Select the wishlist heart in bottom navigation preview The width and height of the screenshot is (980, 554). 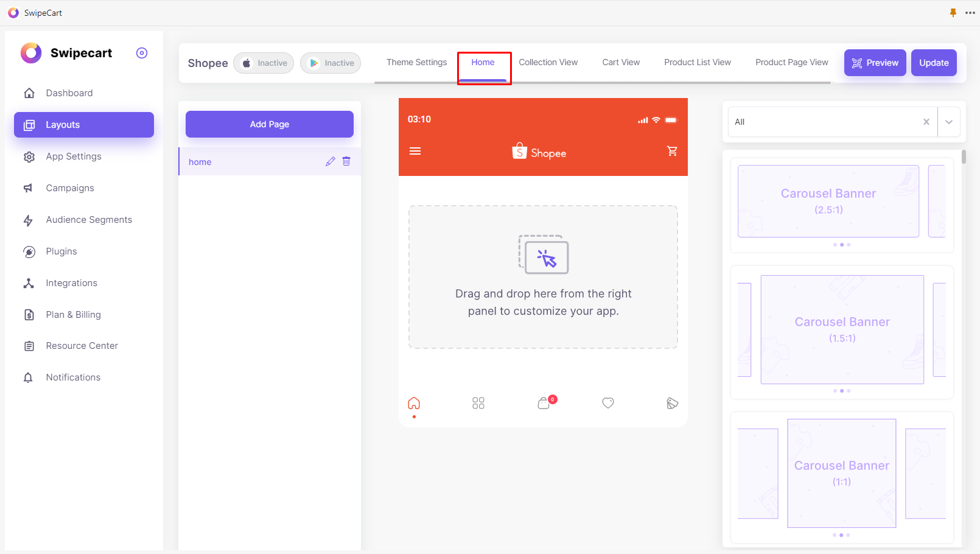coord(607,402)
